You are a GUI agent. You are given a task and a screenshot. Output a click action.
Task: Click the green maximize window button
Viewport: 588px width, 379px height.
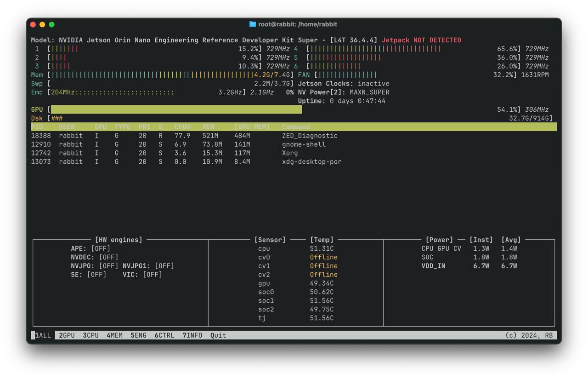tap(52, 24)
